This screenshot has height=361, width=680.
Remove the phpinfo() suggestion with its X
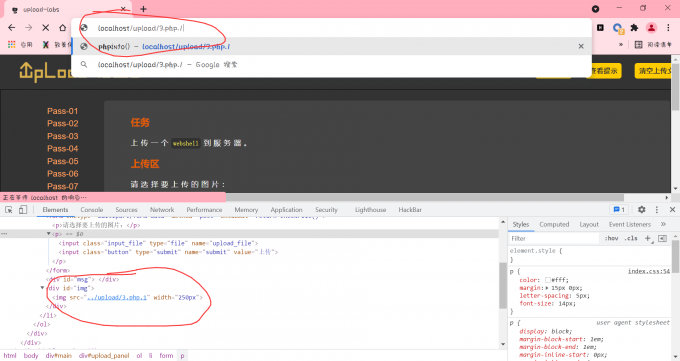pyautogui.click(x=581, y=46)
